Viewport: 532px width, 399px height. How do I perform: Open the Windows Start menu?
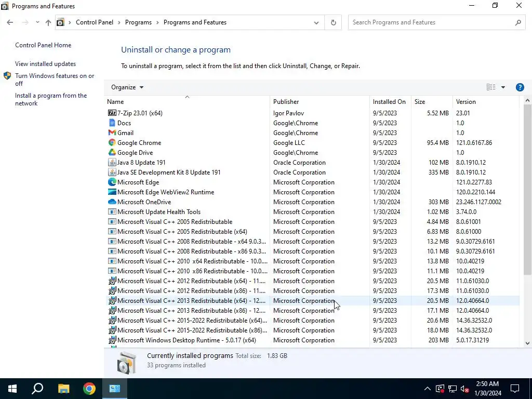tap(12, 389)
